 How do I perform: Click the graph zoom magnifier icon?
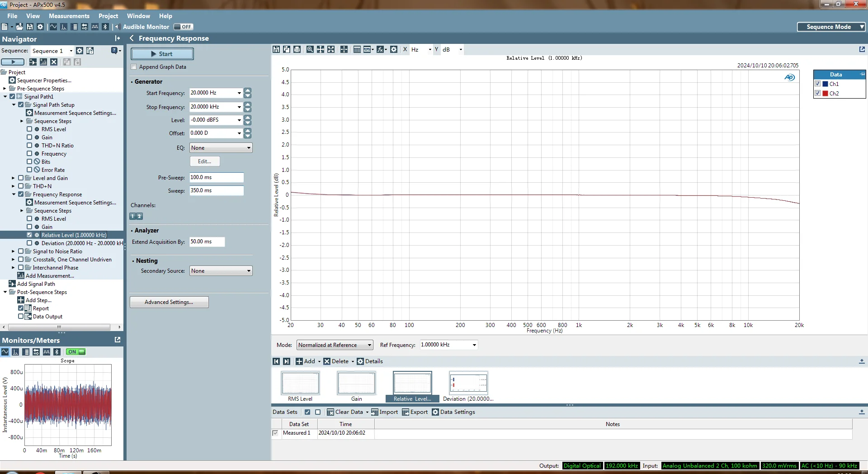[x=310, y=49]
